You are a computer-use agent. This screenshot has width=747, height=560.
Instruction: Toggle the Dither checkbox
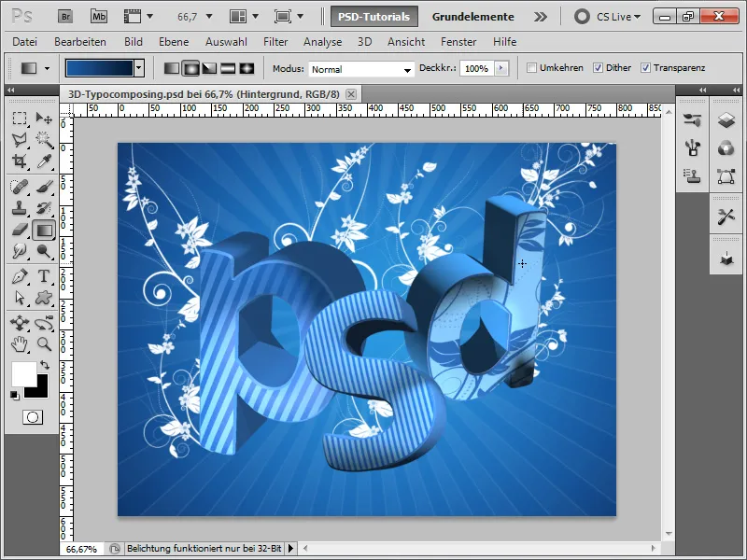598,67
